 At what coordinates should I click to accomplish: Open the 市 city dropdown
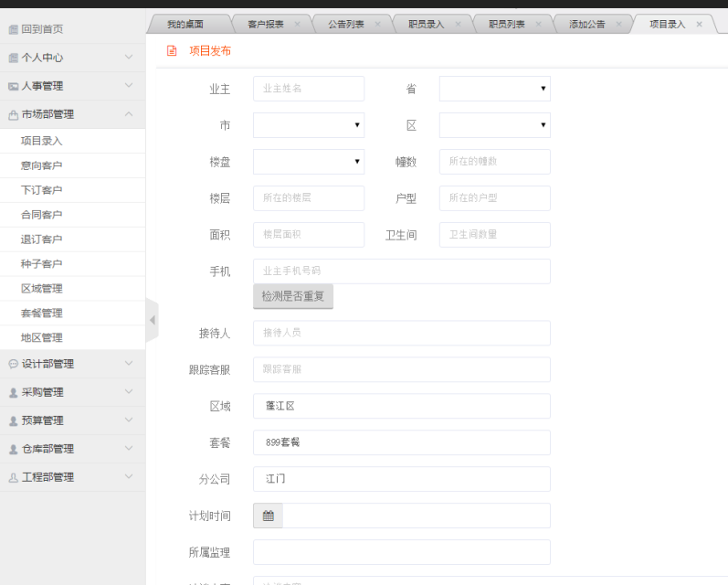(309, 125)
